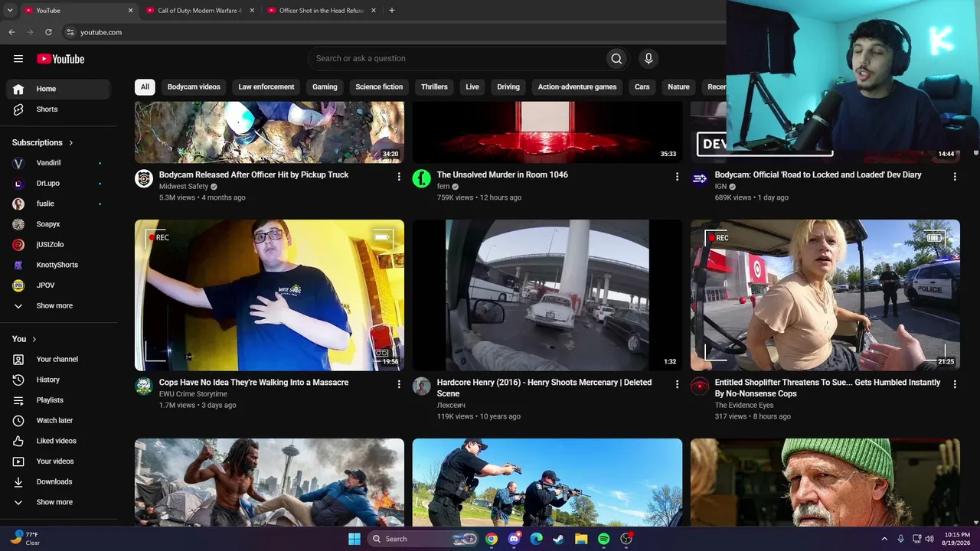Play the Hardcore Henry video thumbnail
The image size is (980, 551).
point(547,295)
